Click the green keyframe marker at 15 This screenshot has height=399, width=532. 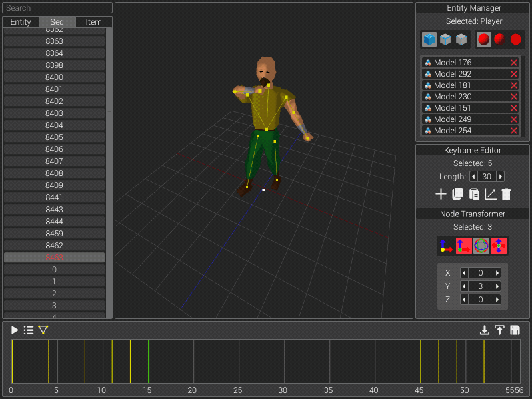tap(149, 361)
